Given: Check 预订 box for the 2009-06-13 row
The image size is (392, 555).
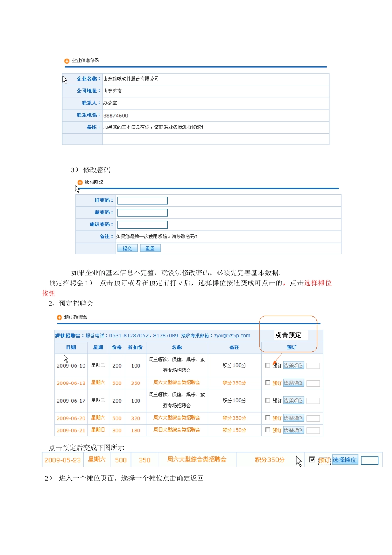Looking at the screenshot, I should (268, 383).
